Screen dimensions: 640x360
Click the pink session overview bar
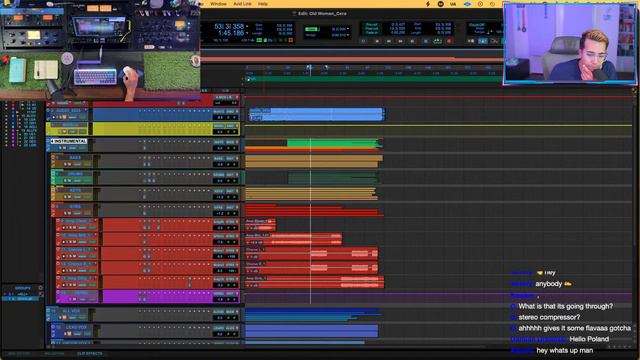coord(351,60)
